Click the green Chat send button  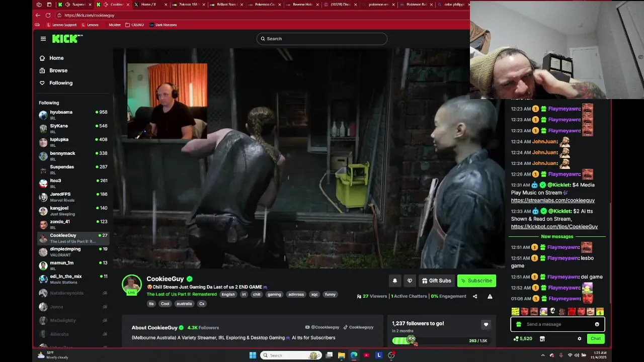tap(596, 339)
